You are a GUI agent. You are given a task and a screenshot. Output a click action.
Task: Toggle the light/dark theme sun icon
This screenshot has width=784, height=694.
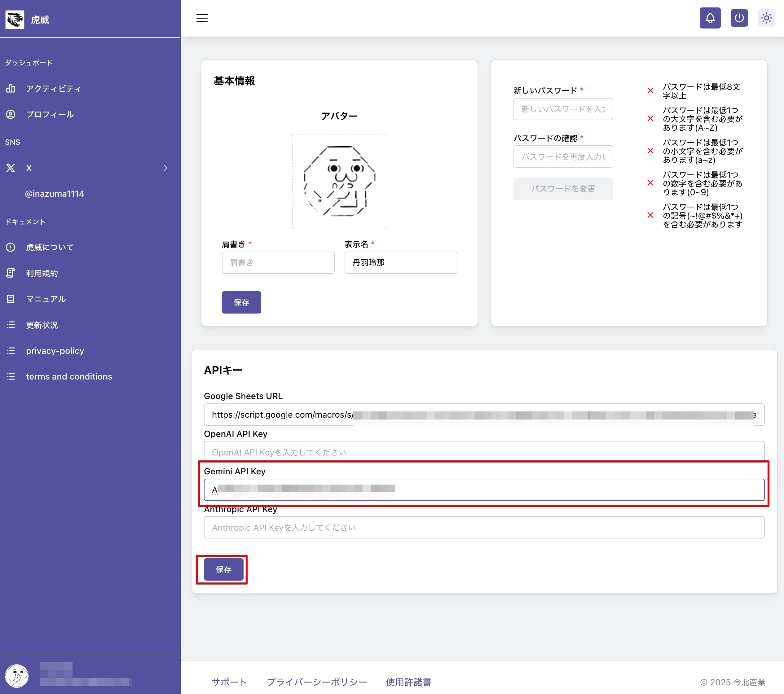(766, 18)
